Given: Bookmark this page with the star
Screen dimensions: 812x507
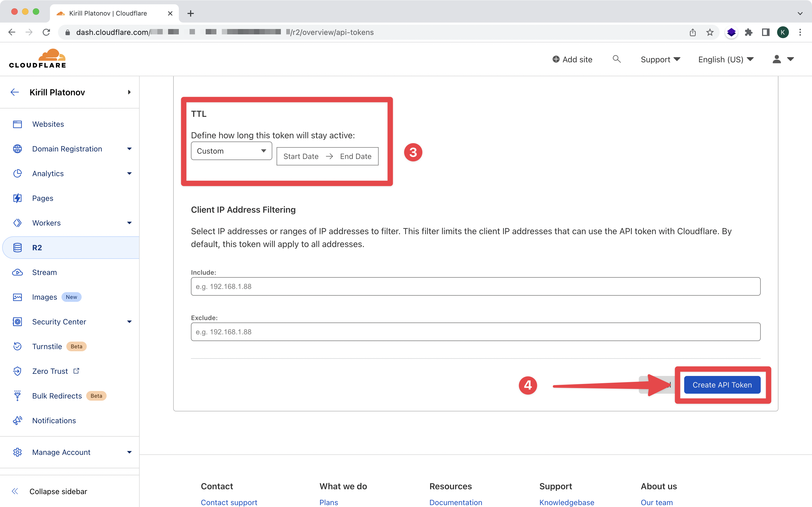Looking at the screenshot, I should click(710, 32).
